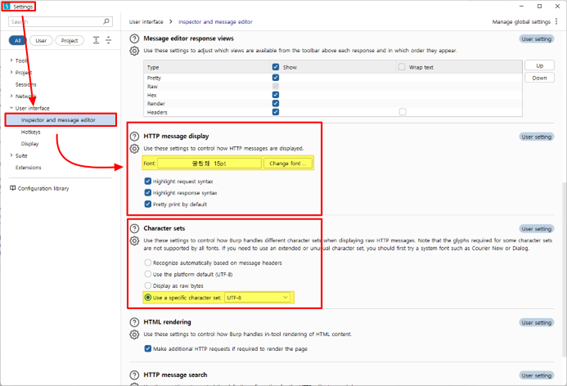Click Burp Settings window title icon
The image size is (567, 386).
pyautogui.click(x=7, y=7)
